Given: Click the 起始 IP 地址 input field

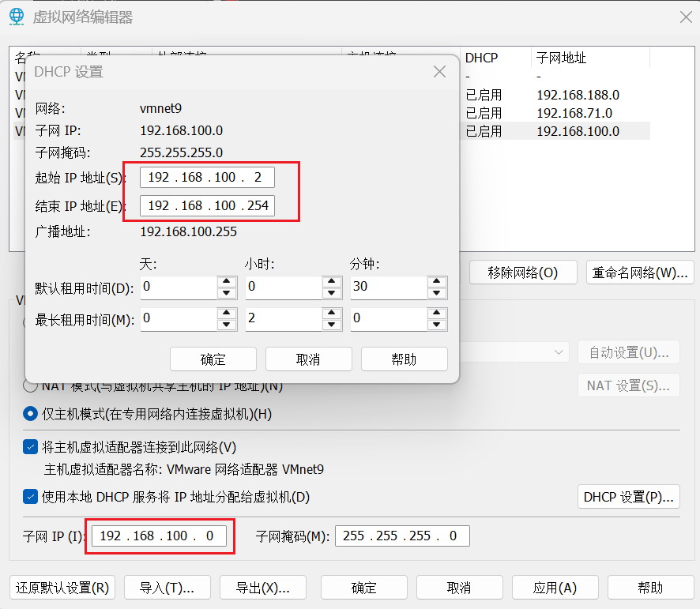Looking at the screenshot, I should 206,178.
